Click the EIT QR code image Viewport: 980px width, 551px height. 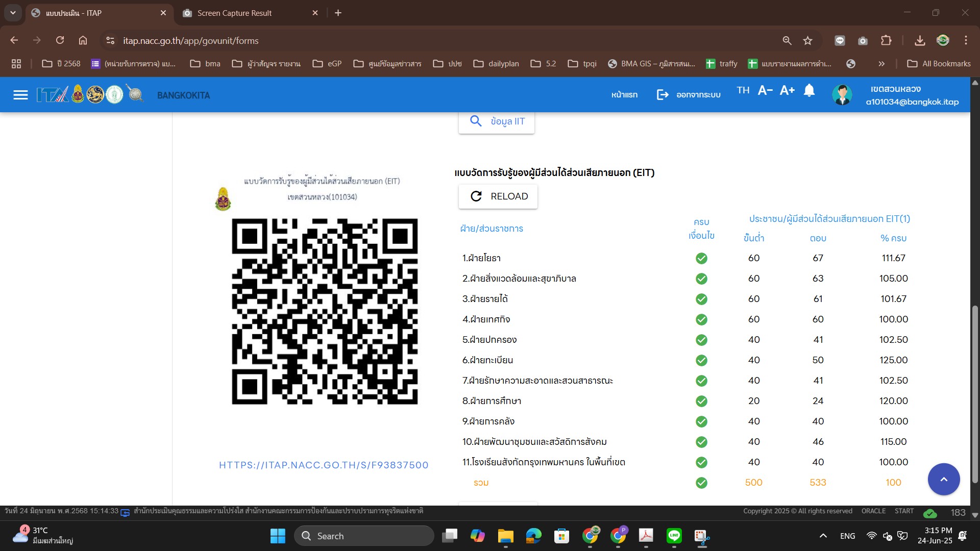[x=325, y=311]
